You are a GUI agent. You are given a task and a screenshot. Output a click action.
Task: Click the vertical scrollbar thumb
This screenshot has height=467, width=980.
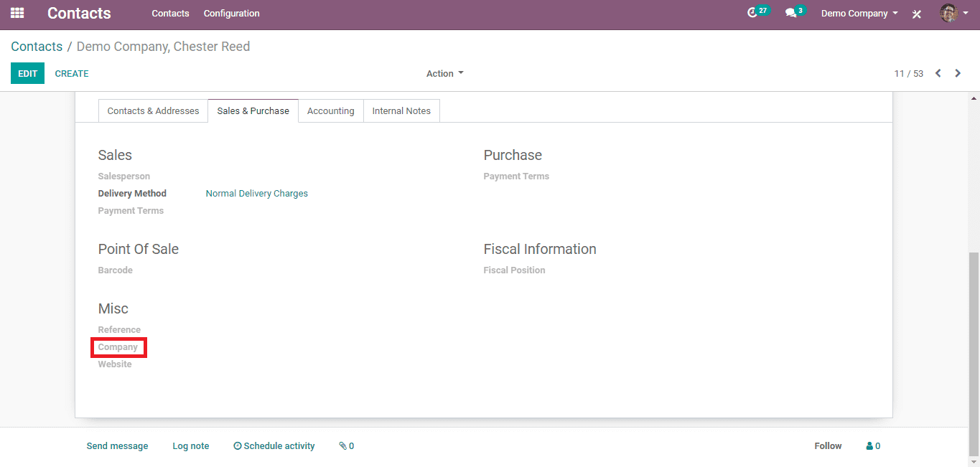(974, 354)
